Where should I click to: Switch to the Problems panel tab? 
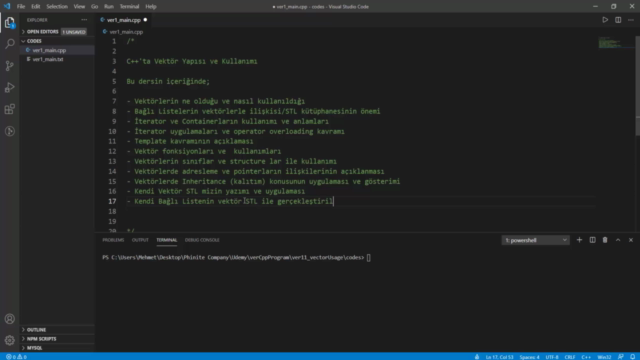[x=113, y=240]
